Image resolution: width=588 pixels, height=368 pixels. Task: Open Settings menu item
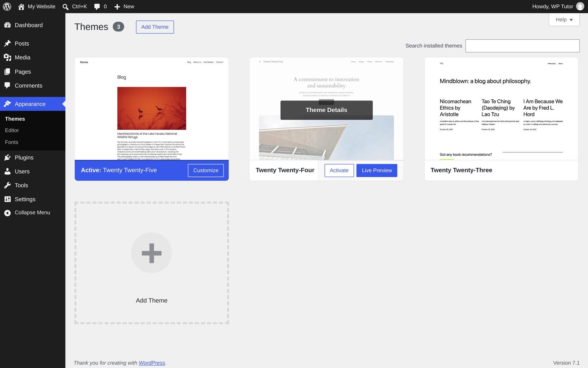tap(25, 199)
